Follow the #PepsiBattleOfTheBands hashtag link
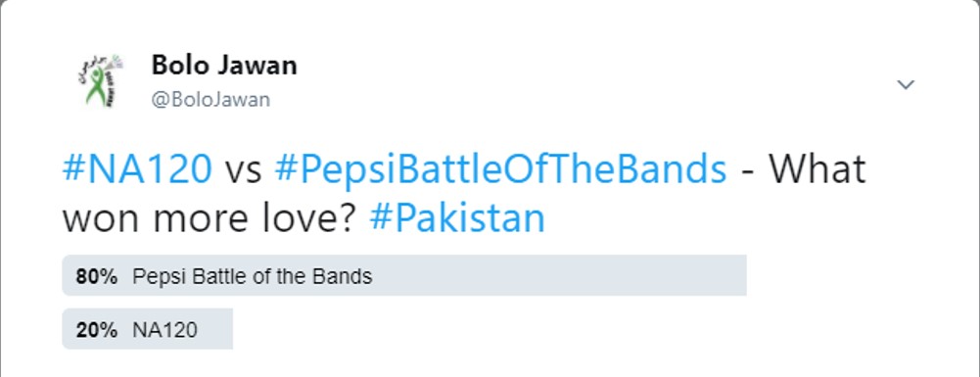980x377 pixels. [500, 168]
